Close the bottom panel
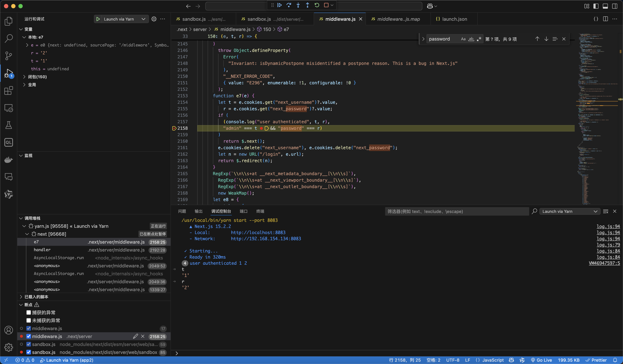 tap(615, 211)
